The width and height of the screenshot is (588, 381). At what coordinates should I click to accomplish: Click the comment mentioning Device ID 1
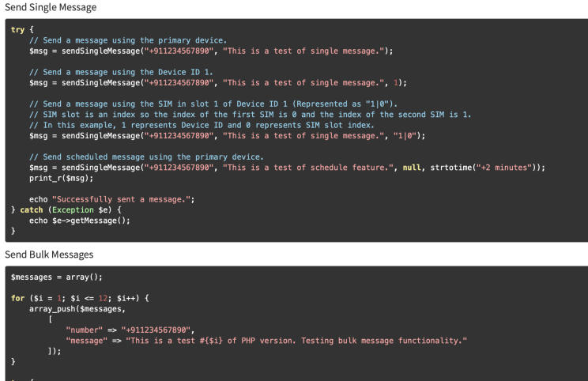[121, 72]
